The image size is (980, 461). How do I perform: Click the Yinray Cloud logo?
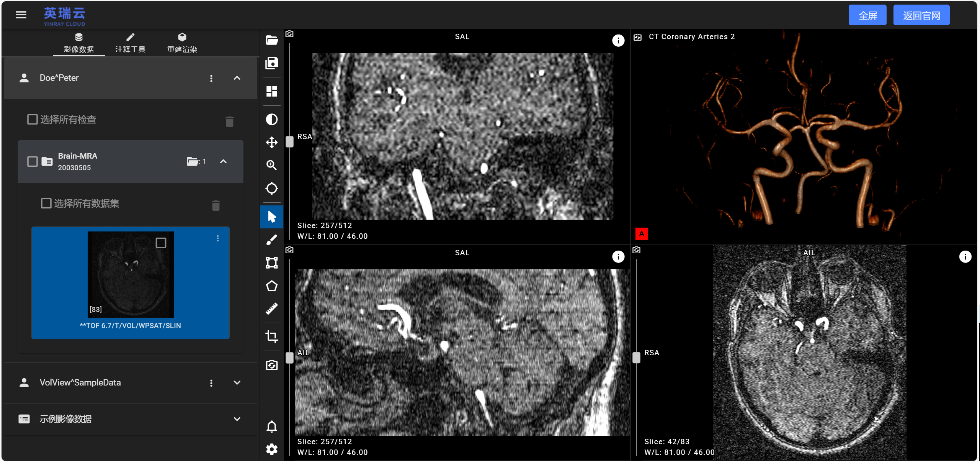[64, 16]
